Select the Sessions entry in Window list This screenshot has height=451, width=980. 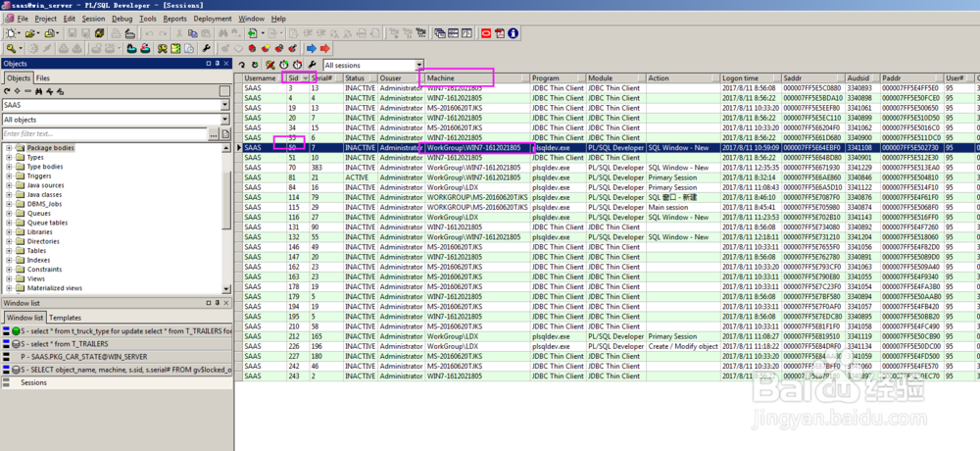(117, 382)
